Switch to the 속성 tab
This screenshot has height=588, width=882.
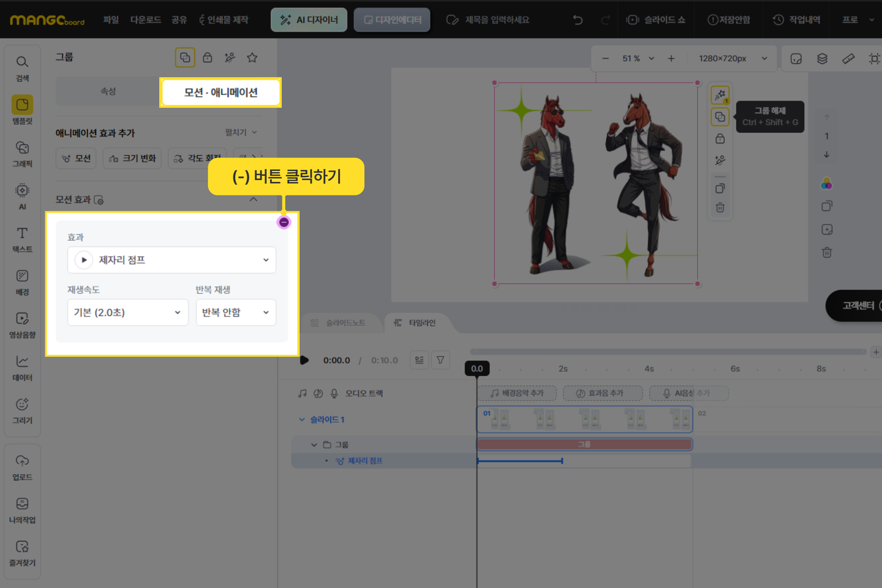pyautogui.click(x=108, y=91)
